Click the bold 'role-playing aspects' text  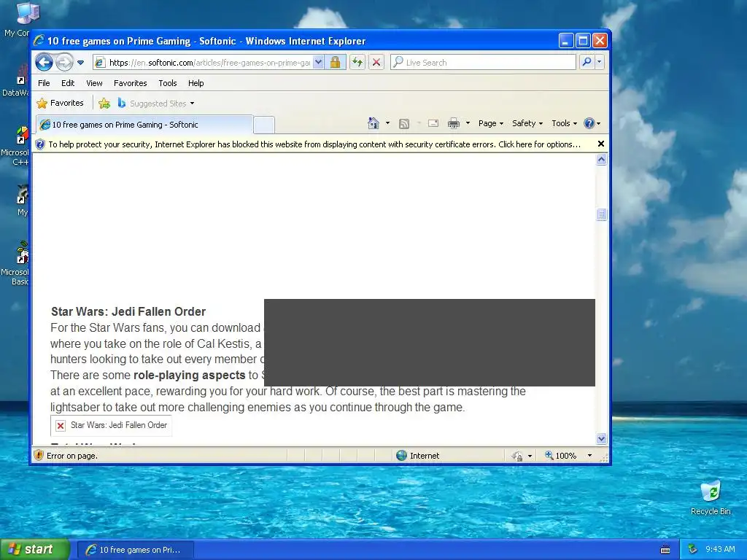coord(189,376)
